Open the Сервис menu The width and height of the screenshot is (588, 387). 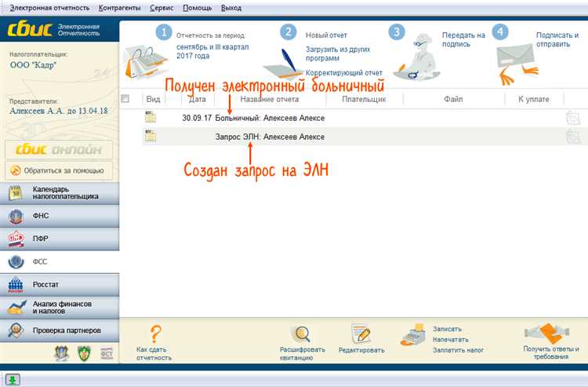(162, 8)
